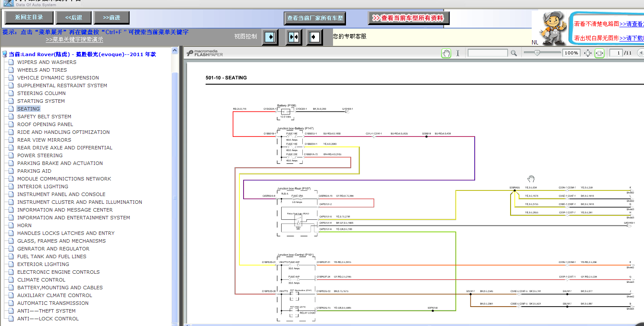The height and width of the screenshot is (326, 644).
Task: Go to previous page arrow
Action: (640, 53)
